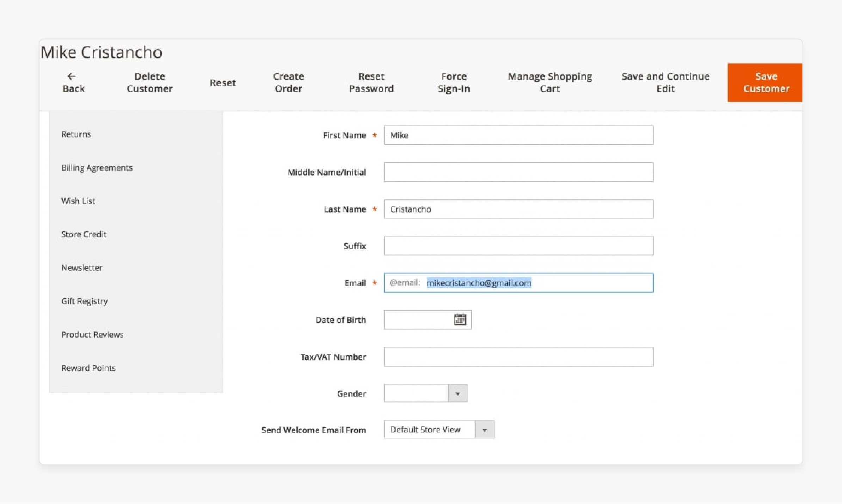The image size is (842, 504).
Task: Switch to the Wish List tab
Action: tap(78, 201)
